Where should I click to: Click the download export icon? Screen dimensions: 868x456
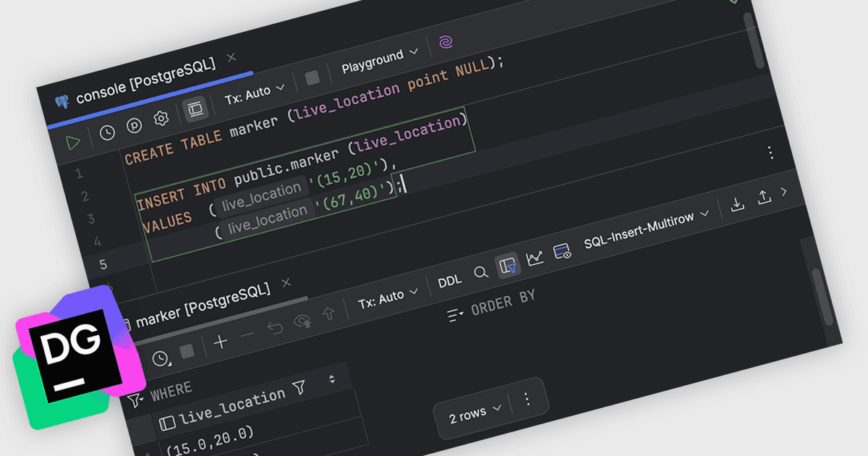[x=737, y=205]
